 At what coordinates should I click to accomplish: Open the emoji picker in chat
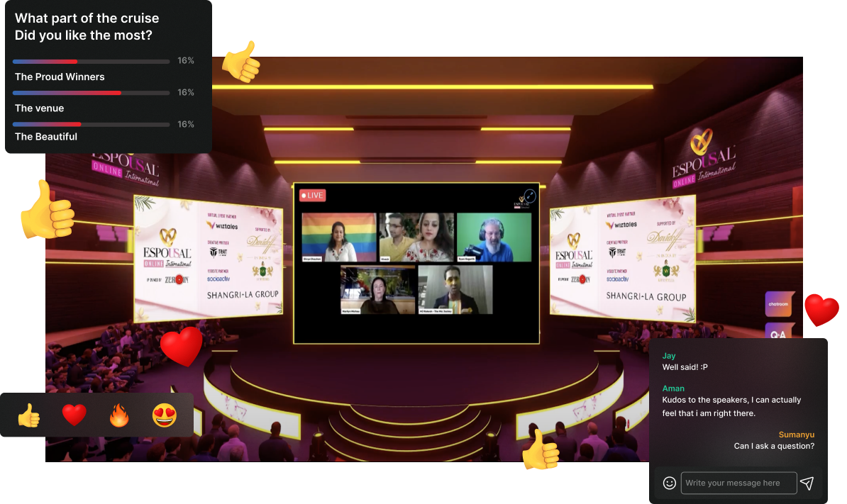669,483
